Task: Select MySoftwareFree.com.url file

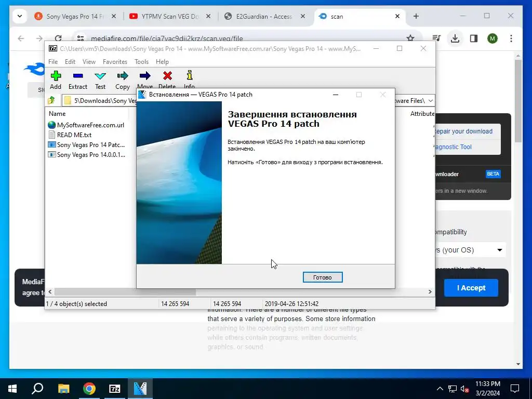Action: tap(87, 125)
